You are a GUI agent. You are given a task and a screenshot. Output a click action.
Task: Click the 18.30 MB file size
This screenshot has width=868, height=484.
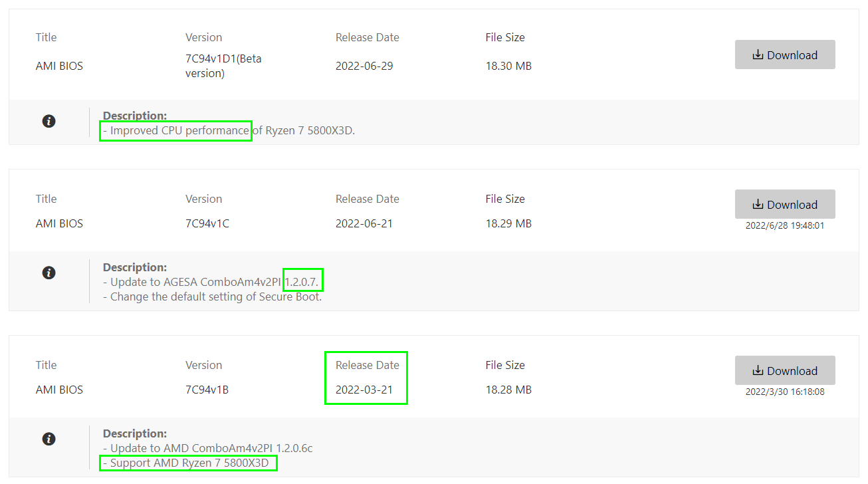(x=508, y=66)
